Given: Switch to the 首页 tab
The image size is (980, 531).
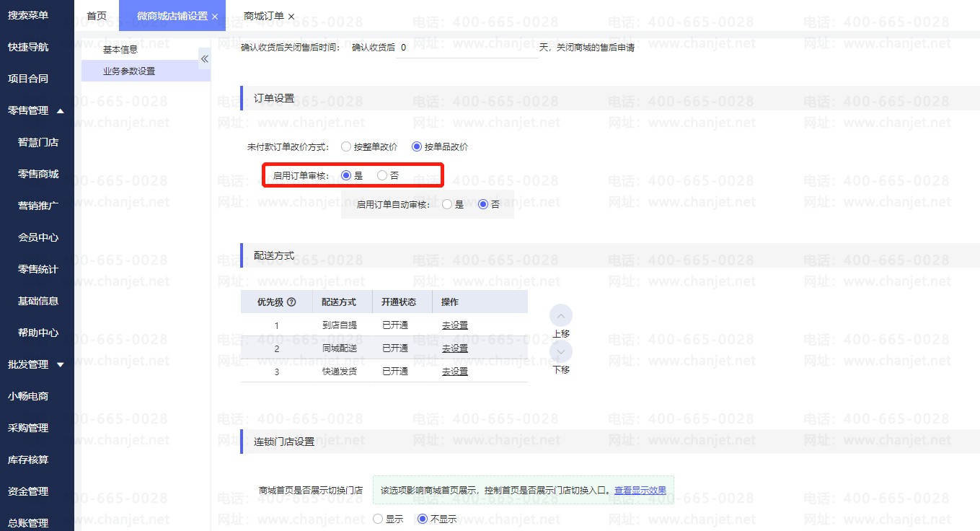Looking at the screenshot, I should tap(96, 16).
